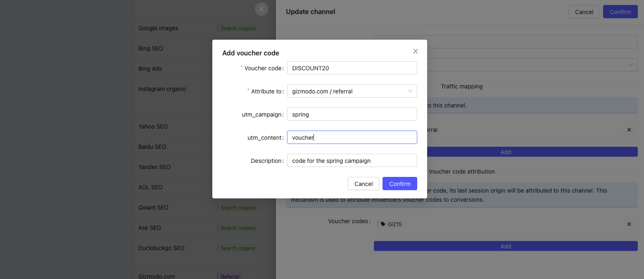Expand the channel type dropdown under Update channel

(630, 65)
